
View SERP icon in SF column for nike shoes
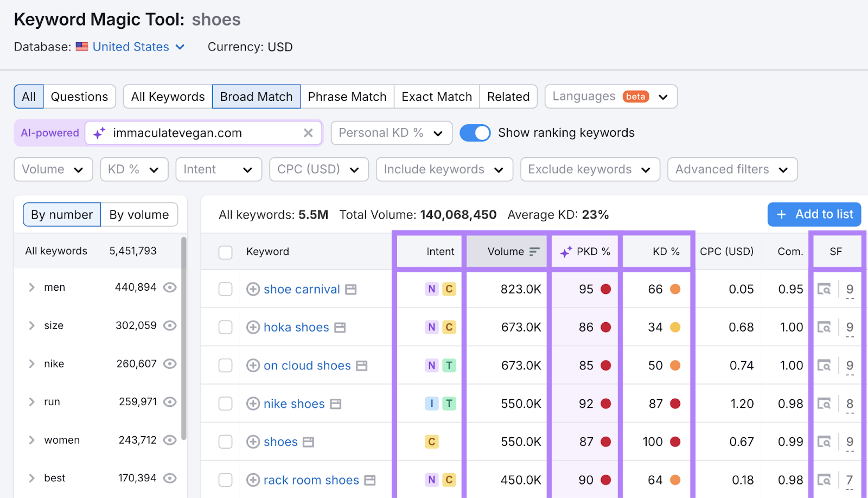pyautogui.click(x=824, y=404)
